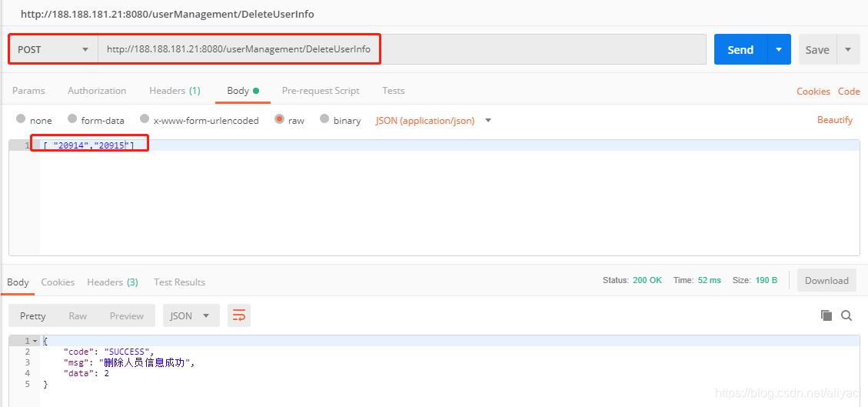Switch response view to Raw
The height and width of the screenshot is (407, 868).
pyautogui.click(x=78, y=315)
